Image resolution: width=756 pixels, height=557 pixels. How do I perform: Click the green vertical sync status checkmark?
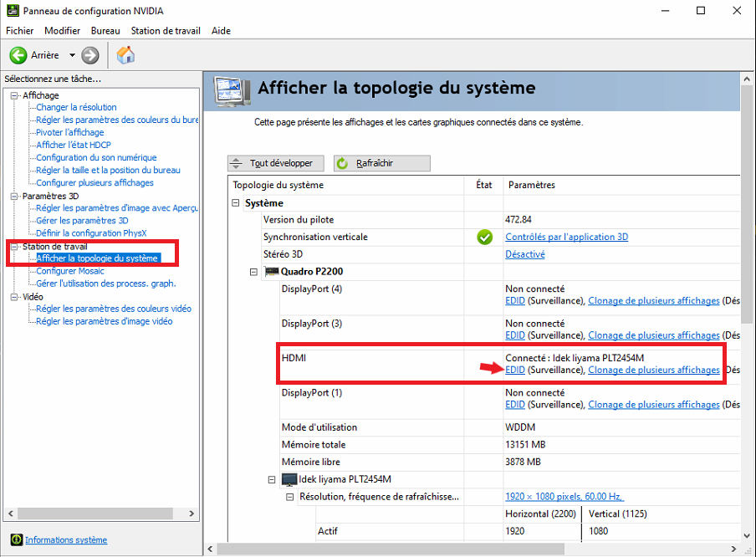coord(484,237)
